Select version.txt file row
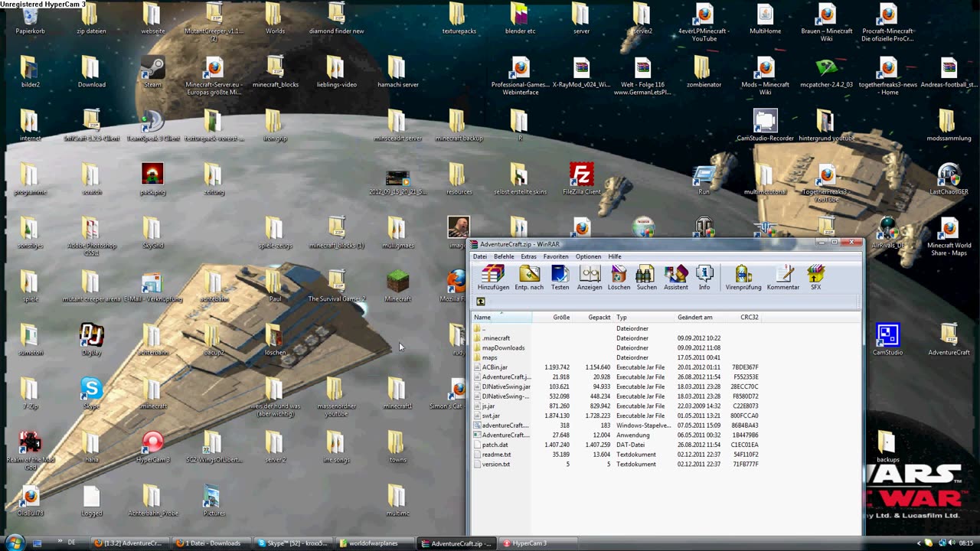 (616, 464)
